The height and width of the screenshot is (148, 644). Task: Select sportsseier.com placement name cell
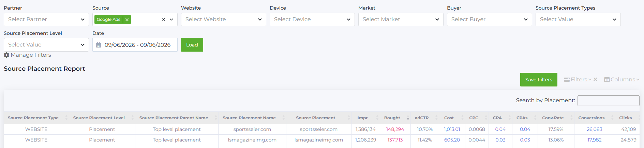pos(252,129)
